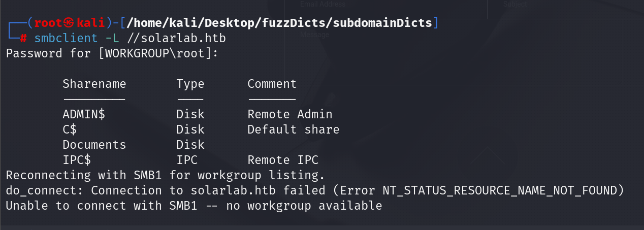Click the Sharename column header
The image size is (644, 230).
tap(94, 84)
